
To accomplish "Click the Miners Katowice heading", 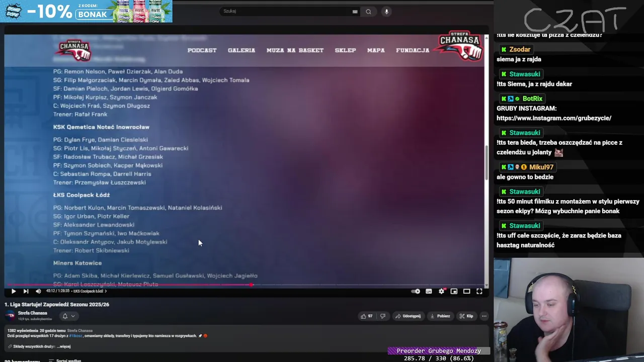I will pyautogui.click(x=77, y=263).
